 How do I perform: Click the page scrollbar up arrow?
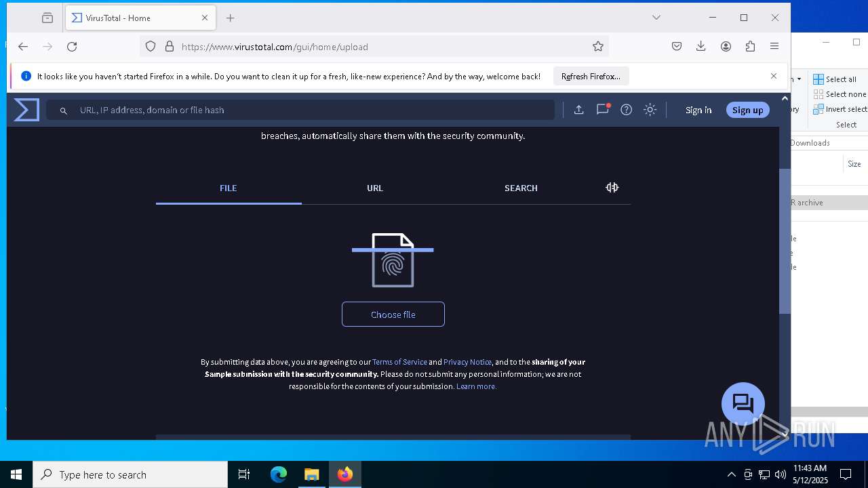coord(785,98)
